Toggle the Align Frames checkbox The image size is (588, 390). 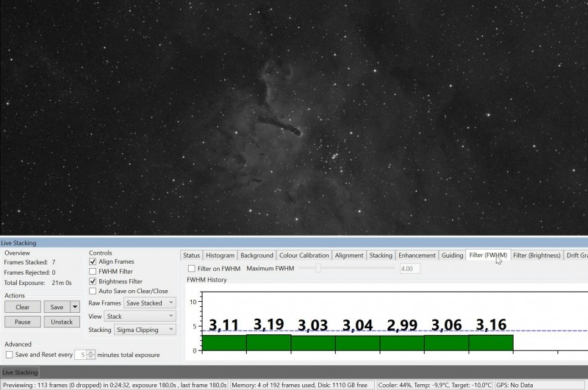point(93,261)
